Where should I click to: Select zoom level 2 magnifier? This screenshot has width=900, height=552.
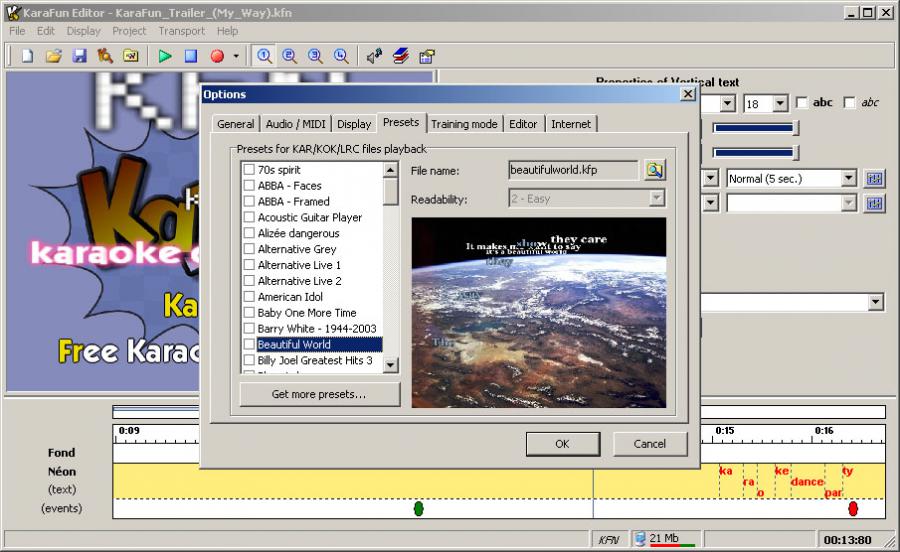click(289, 56)
